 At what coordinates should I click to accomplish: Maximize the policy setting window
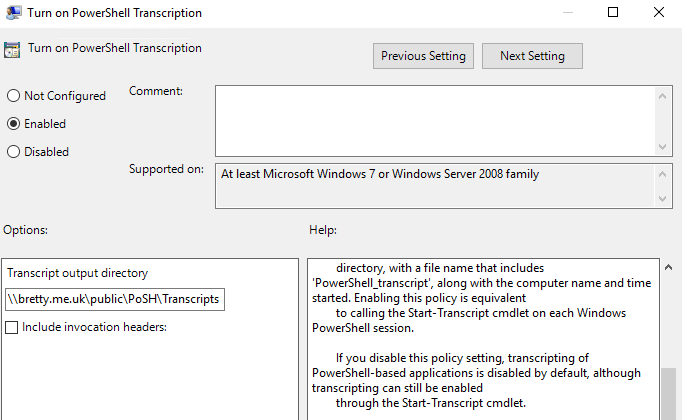[613, 13]
